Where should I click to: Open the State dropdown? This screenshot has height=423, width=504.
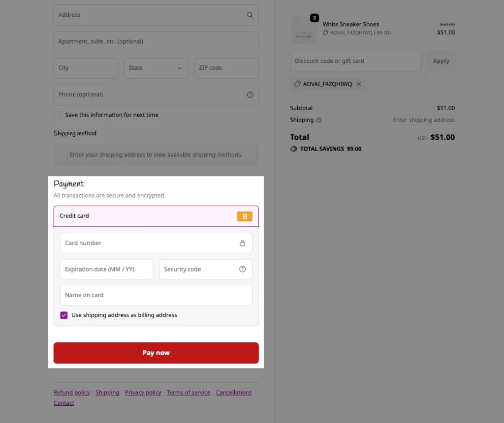pos(156,68)
